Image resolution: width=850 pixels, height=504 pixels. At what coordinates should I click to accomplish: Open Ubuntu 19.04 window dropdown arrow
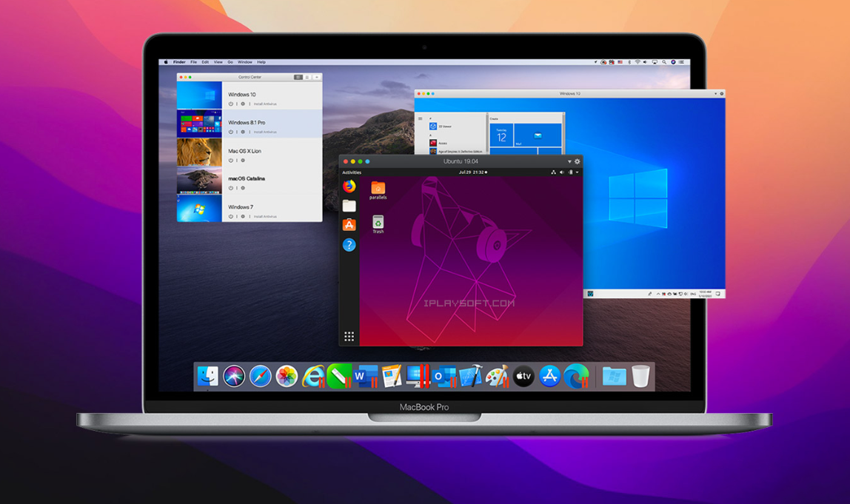pos(569,161)
